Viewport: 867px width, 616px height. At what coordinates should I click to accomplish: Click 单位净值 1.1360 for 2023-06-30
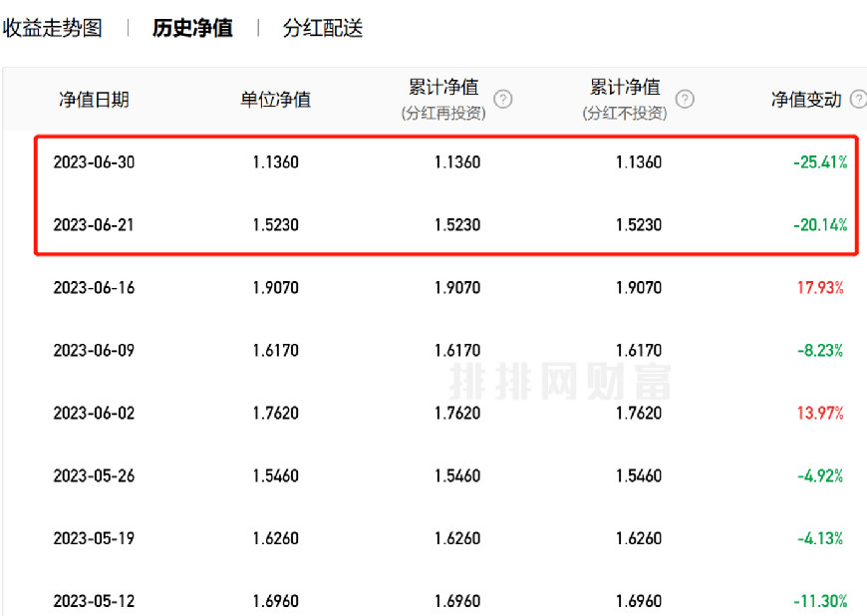tap(275, 162)
